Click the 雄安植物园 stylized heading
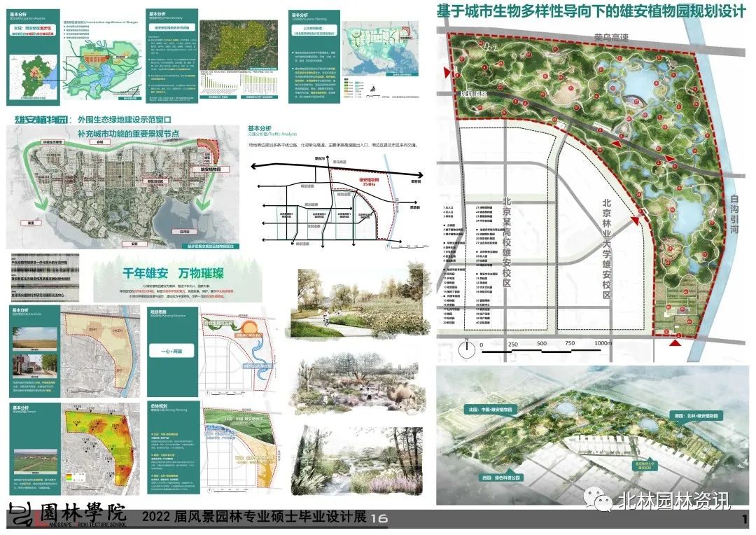This screenshot has height=535, width=756. 41,119
